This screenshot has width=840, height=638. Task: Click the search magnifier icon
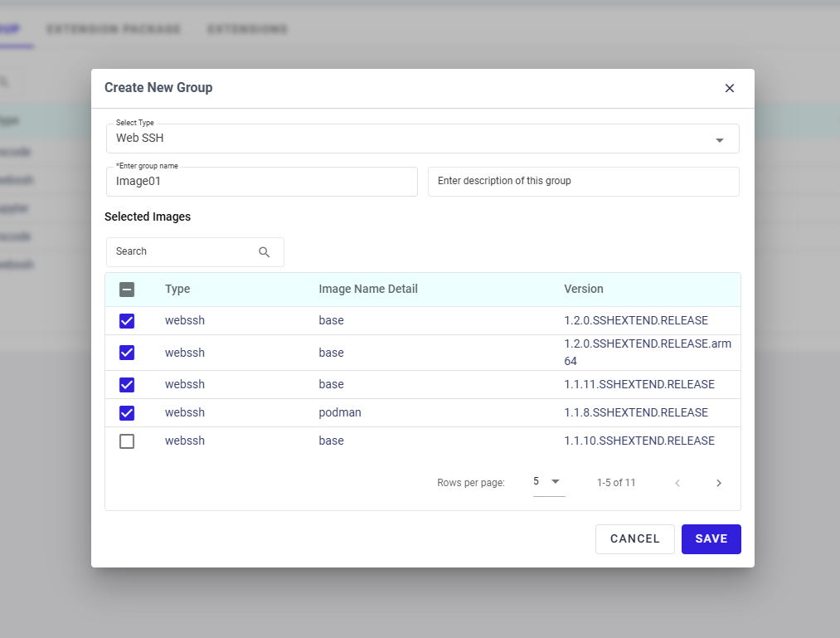265,252
